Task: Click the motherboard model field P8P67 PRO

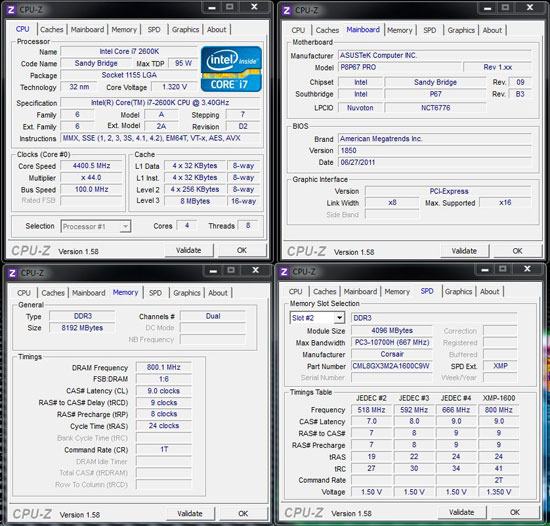Action: tap(400, 67)
